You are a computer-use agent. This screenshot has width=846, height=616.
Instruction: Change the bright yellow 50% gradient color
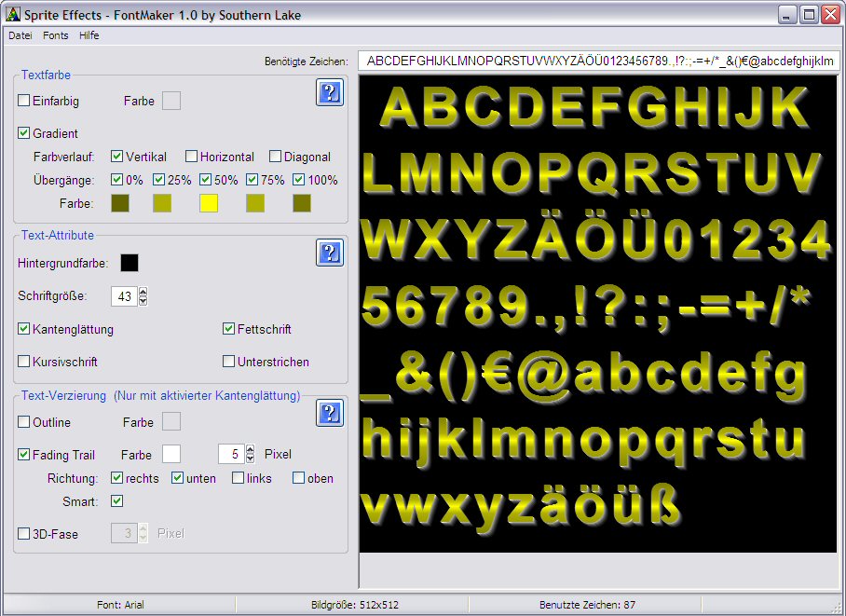[209, 203]
